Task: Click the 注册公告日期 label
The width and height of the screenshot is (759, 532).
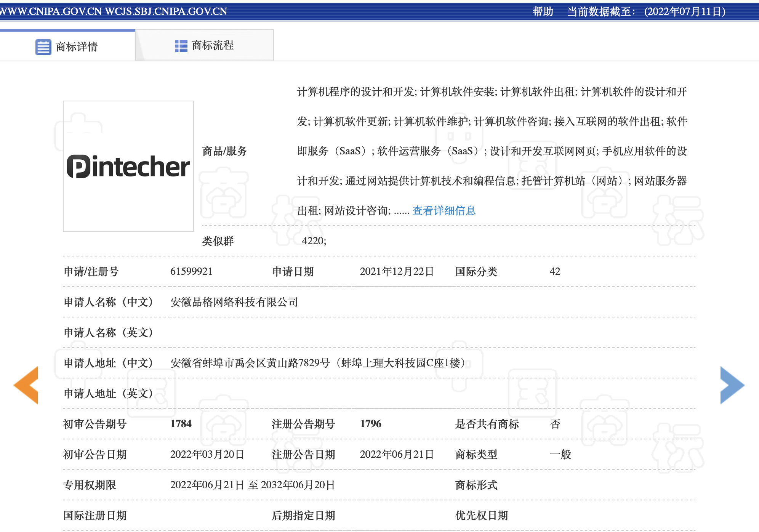Action: pyautogui.click(x=303, y=454)
